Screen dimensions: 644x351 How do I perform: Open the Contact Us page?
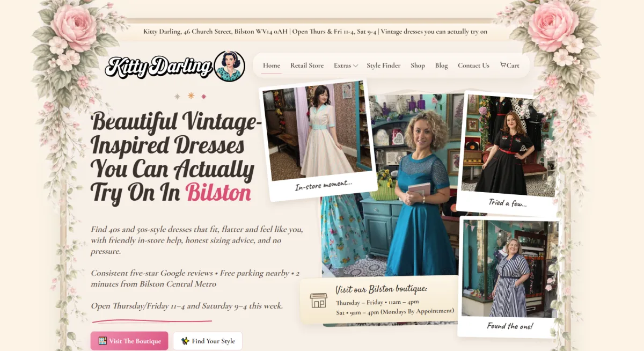473,65
